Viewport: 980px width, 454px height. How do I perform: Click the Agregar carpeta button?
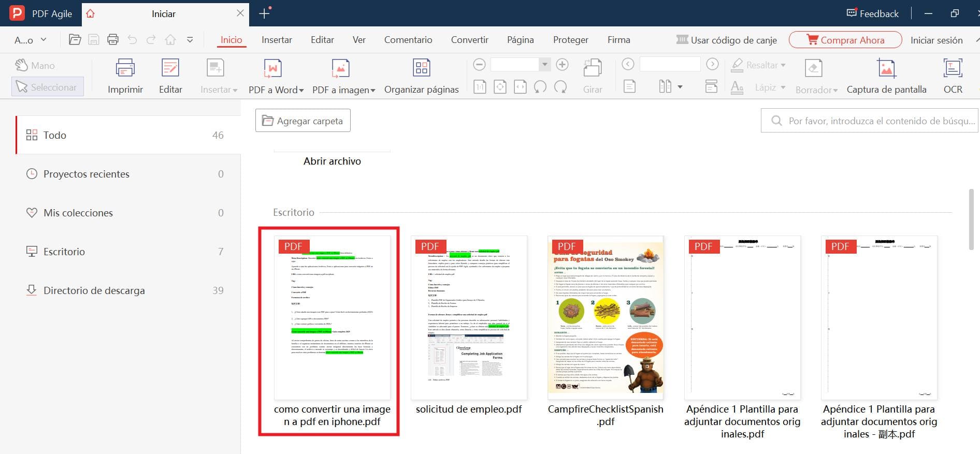coord(303,121)
